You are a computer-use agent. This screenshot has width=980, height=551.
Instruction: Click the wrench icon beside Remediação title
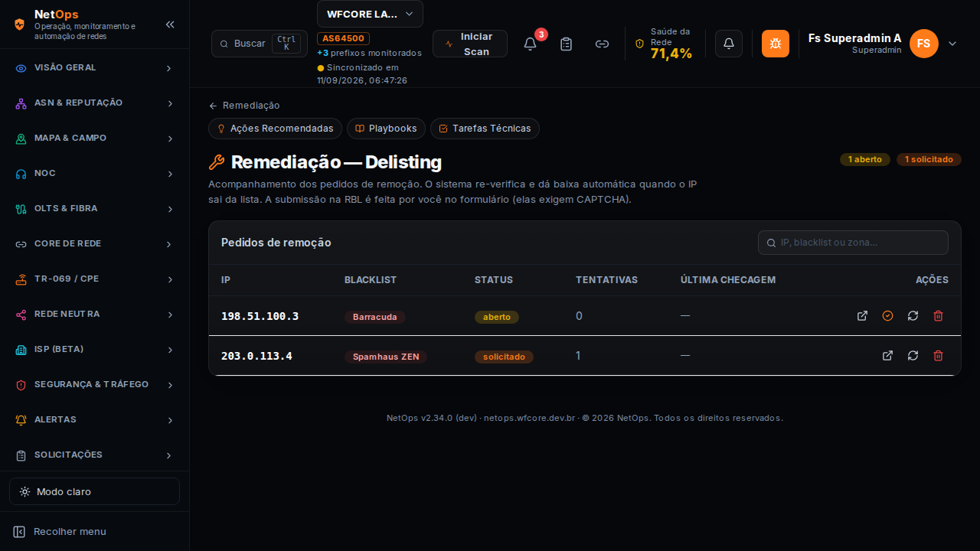click(x=217, y=162)
